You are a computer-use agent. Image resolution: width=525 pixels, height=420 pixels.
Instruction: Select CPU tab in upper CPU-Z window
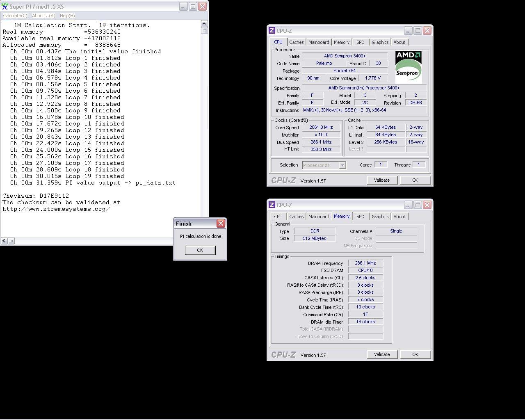[278, 42]
